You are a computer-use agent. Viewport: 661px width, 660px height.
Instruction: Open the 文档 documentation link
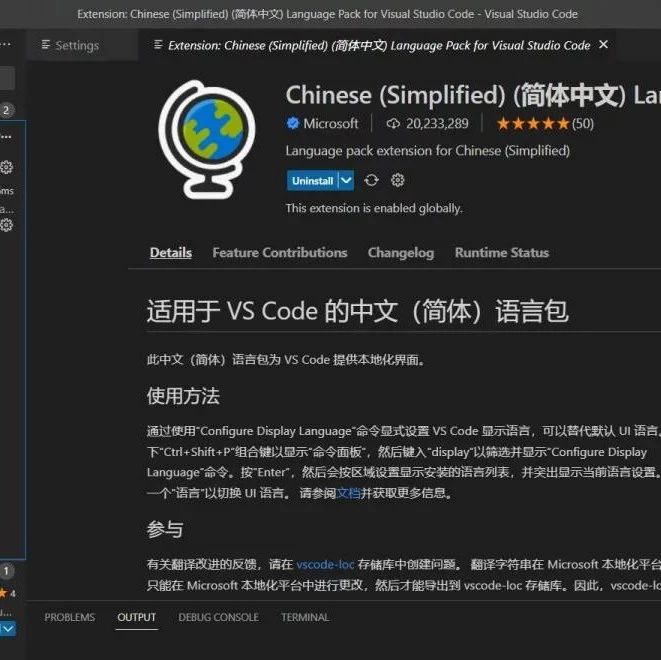pos(348,493)
